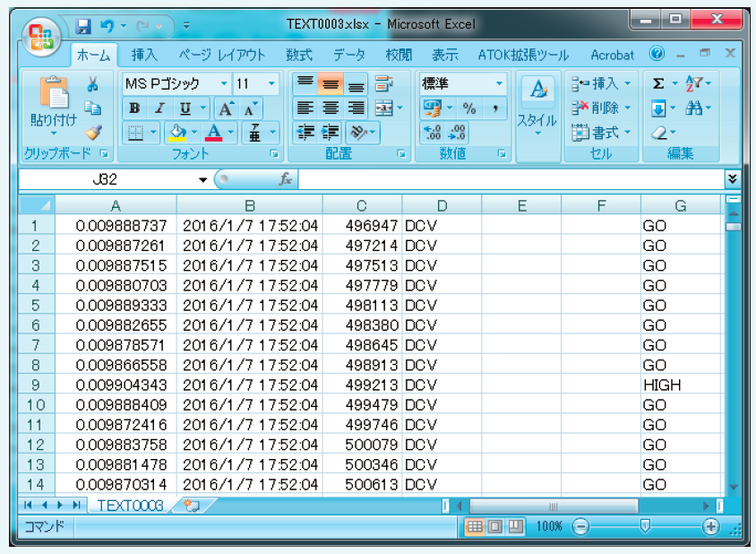
Task: Switch to Page Layout view in status bar
Action: click(495, 526)
